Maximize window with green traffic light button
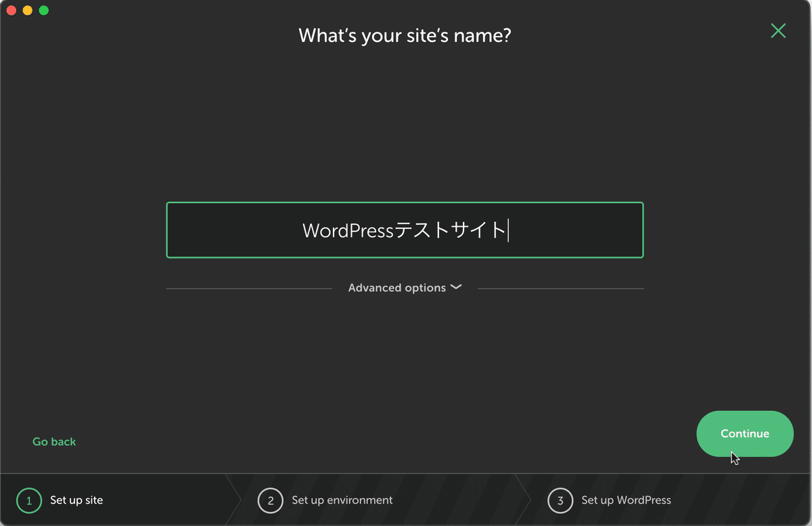Image resolution: width=812 pixels, height=526 pixels. tap(44, 10)
